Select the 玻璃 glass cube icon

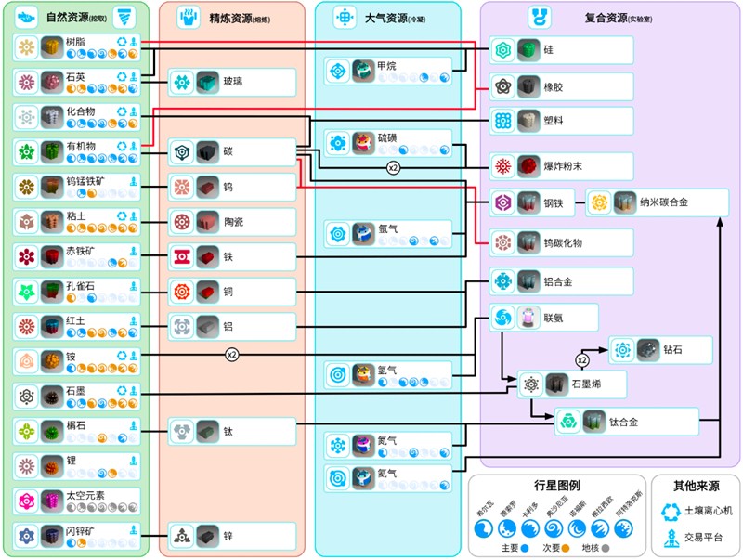tap(207, 83)
